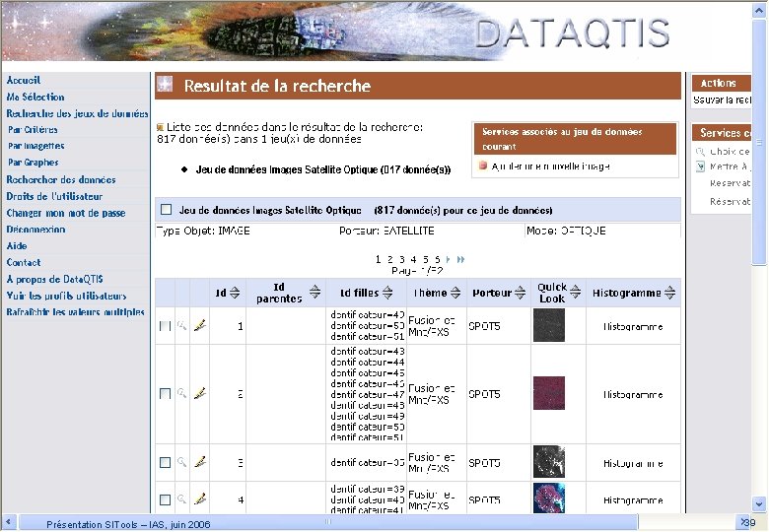
Task: Click the edit pencil icon in row Id 3
Action: [199, 462]
